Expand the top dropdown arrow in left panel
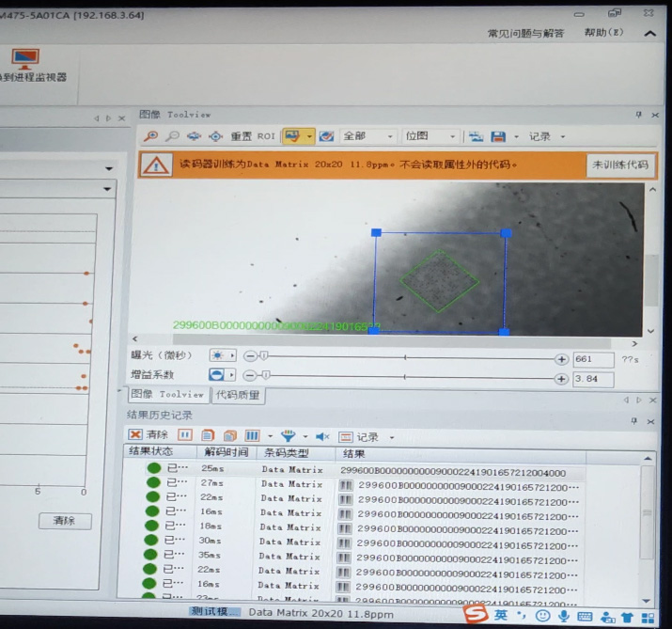 point(109,169)
